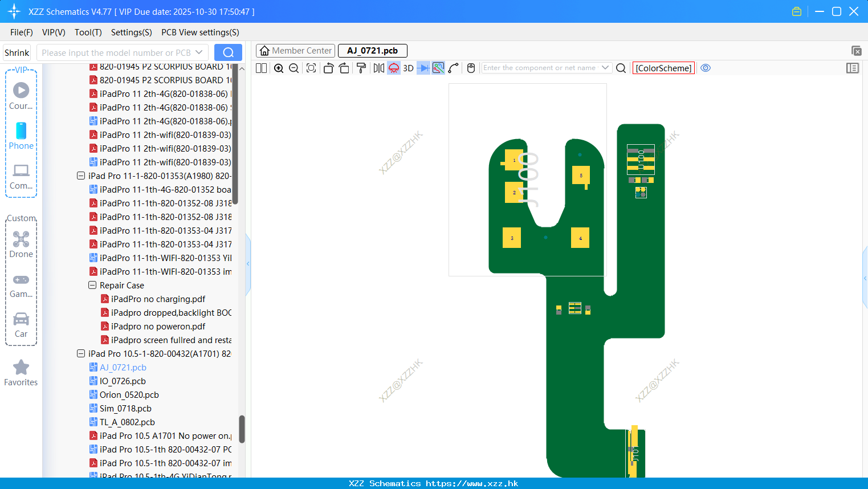Select the Drone category

click(21, 244)
